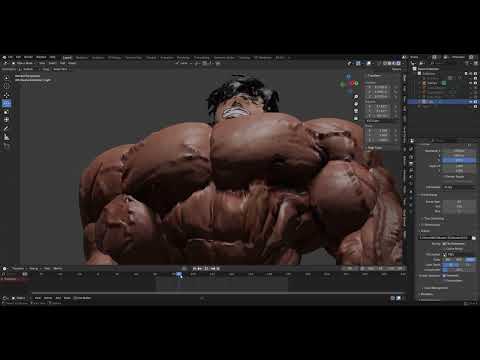Switch to the Sculpting workspace tab
Image resolution: width=480 pixels, height=360 pixels.
[98, 57]
